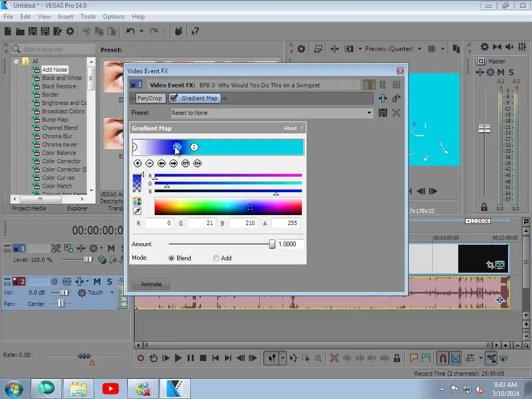Click the B color value field
This screenshot has width=532, height=399.
coord(243,223)
